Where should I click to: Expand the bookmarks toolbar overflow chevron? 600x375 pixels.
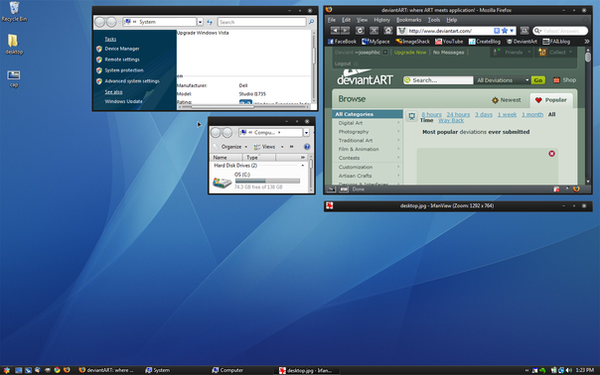(586, 41)
